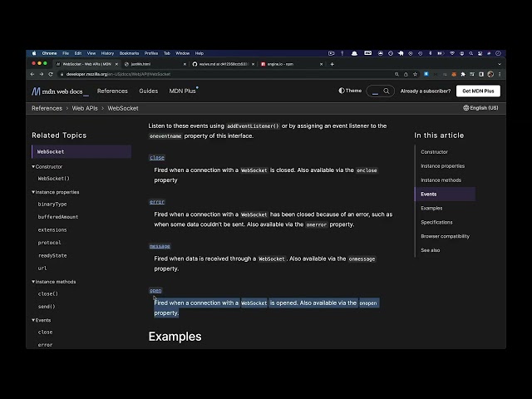Go back with the browser back arrow
532x399 pixels.
[32, 74]
